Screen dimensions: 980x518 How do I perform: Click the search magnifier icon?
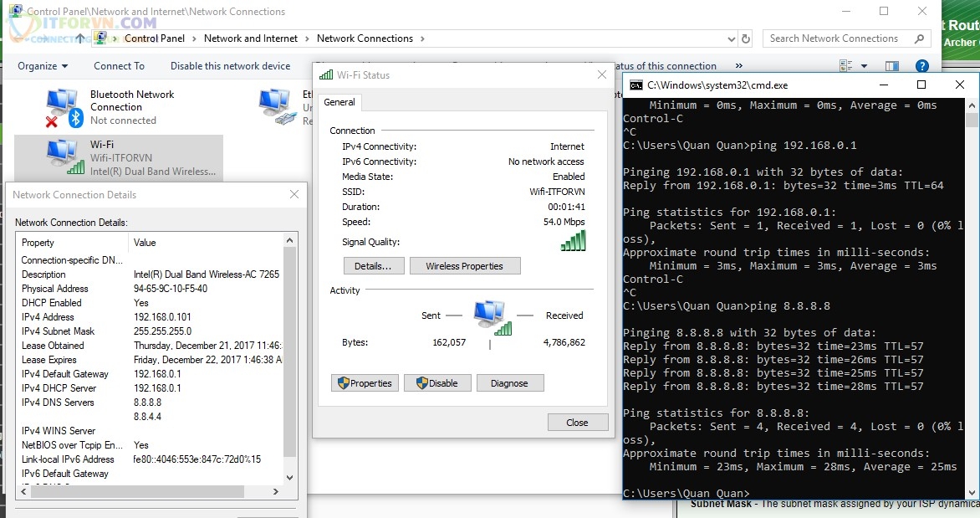tap(919, 38)
